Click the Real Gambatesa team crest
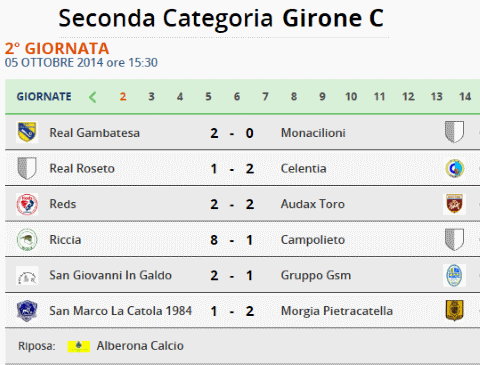This screenshot has height=365, width=480. click(27, 132)
